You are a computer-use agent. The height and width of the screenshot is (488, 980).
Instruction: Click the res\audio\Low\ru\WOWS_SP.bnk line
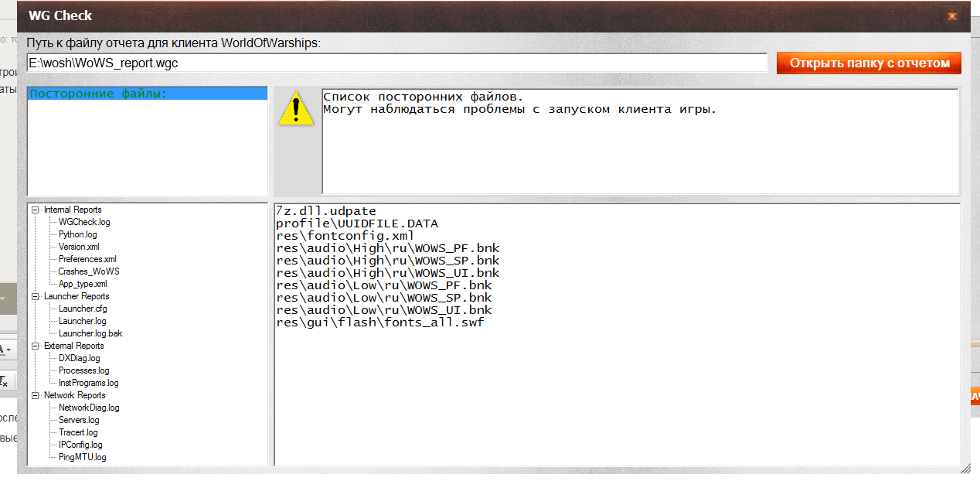coord(384,298)
